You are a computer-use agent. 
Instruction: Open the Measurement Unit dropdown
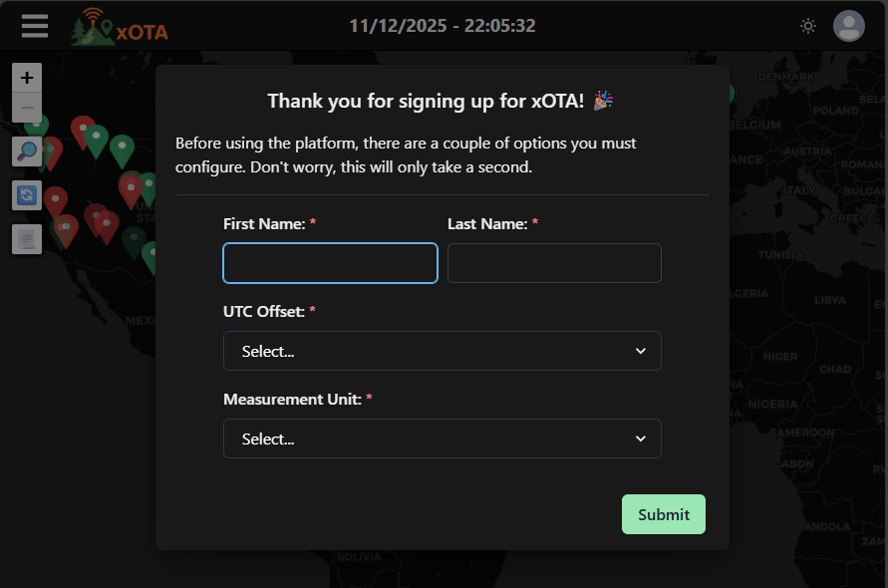pos(442,439)
